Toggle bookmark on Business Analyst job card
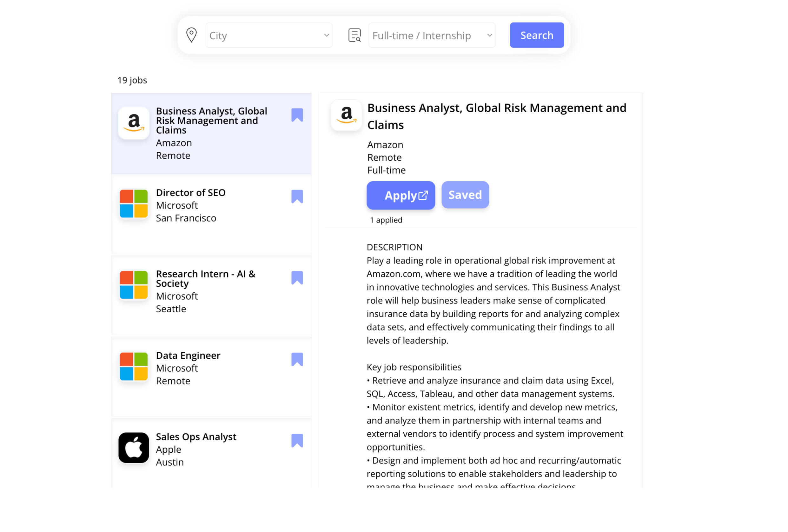This screenshot has width=788, height=532. 297,115
